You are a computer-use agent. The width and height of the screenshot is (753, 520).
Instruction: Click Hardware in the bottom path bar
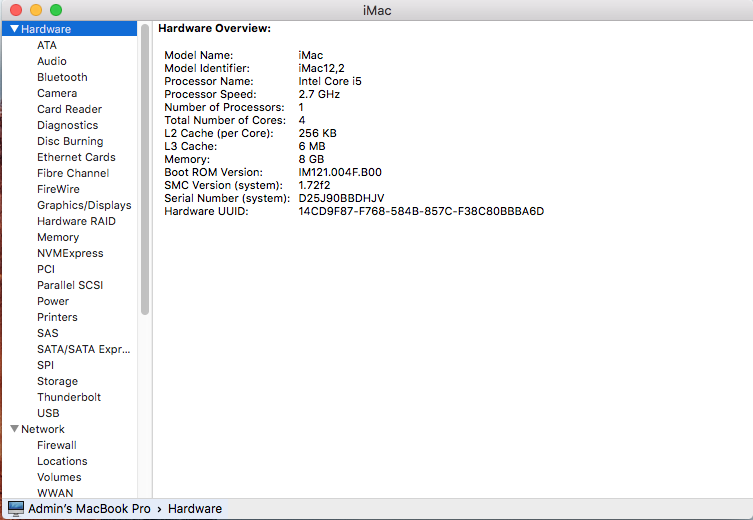tap(195, 508)
